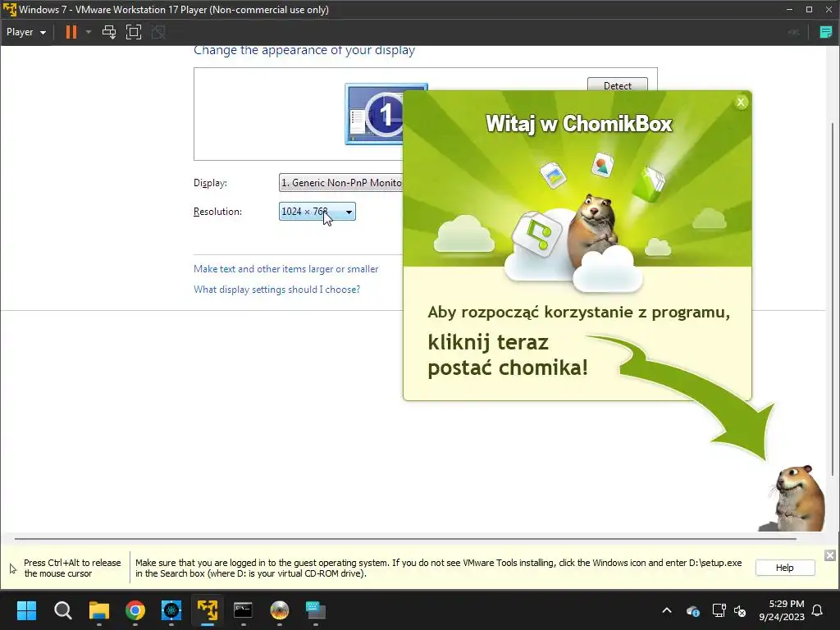Image resolution: width=840 pixels, height=630 pixels.
Task: Open Command Prompt from taskbar
Action: pyautogui.click(x=243, y=610)
